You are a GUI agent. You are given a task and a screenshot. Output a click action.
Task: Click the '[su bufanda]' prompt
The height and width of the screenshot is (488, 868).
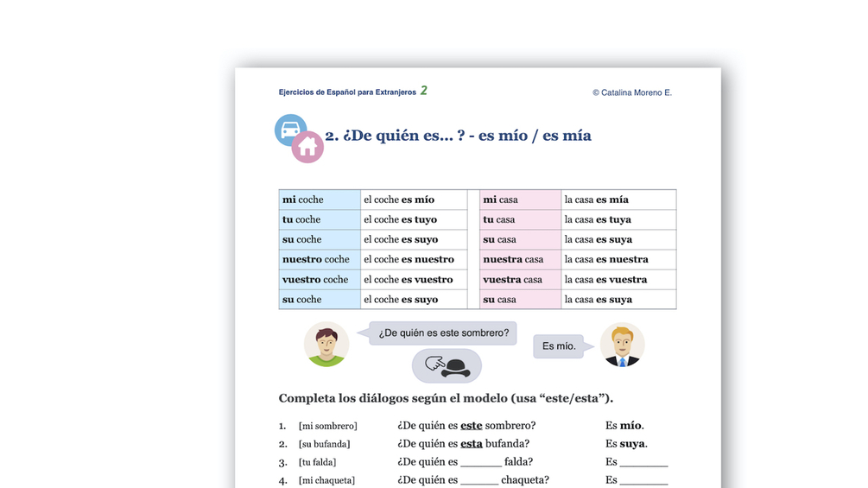pos(325,444)
